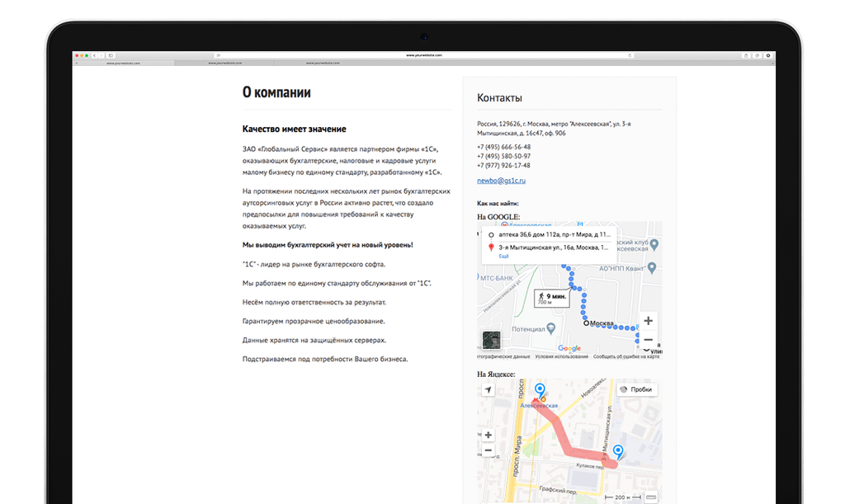Click the 'Контакты' heading

tap(499, 98)
